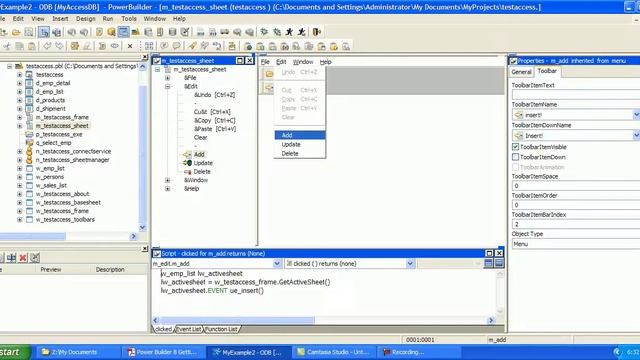Switch to the Function List tab
The height and width of the screenshot is (360, 640).
(x=221, y=329)
